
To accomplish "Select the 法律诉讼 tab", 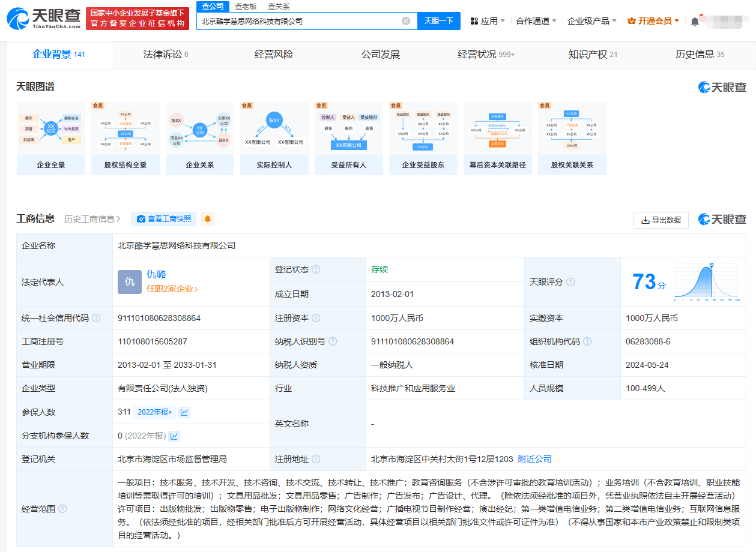I will pyautogui.click(x=166, y=55).
